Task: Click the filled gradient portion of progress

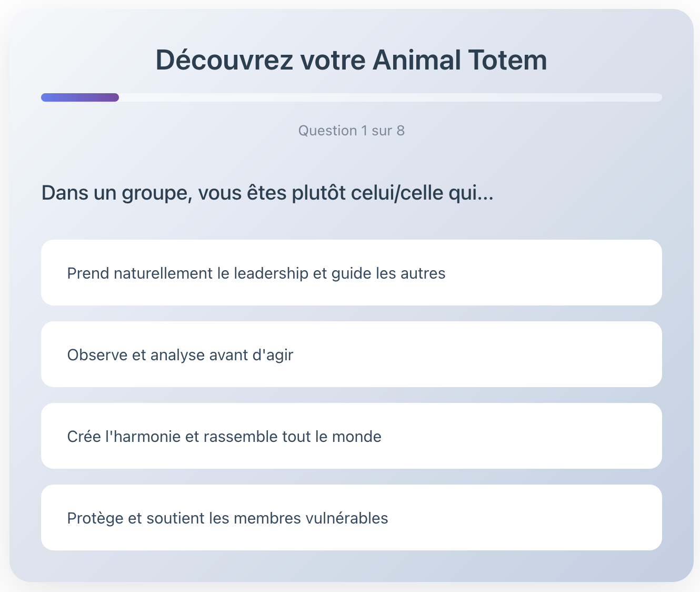Action: pyautogui.click(x=79, y=97)
